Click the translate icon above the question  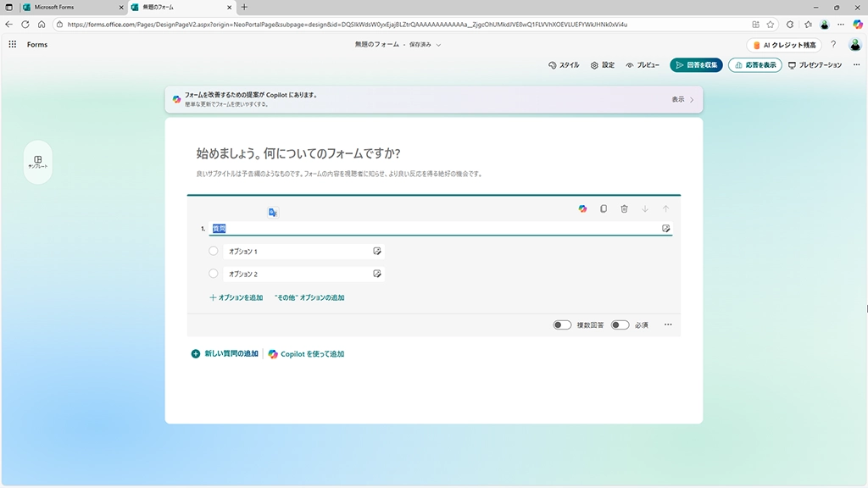point(273,213)
